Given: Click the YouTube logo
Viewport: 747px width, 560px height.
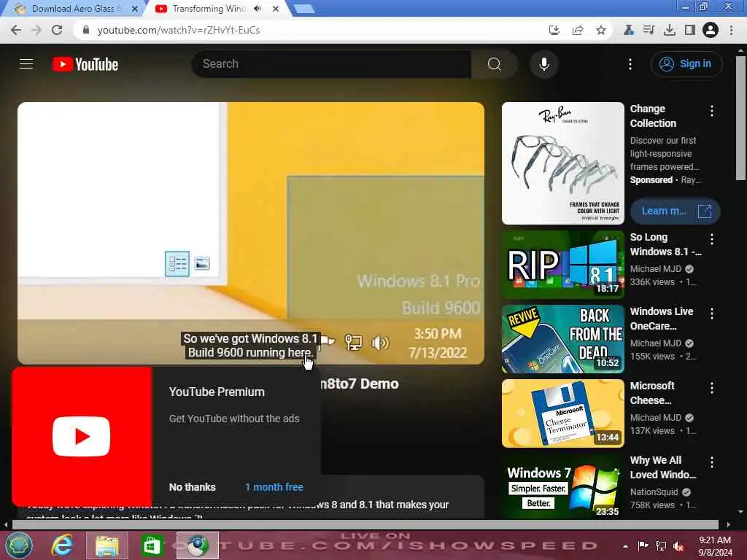Looking at the screenshot, I should 85,64.
